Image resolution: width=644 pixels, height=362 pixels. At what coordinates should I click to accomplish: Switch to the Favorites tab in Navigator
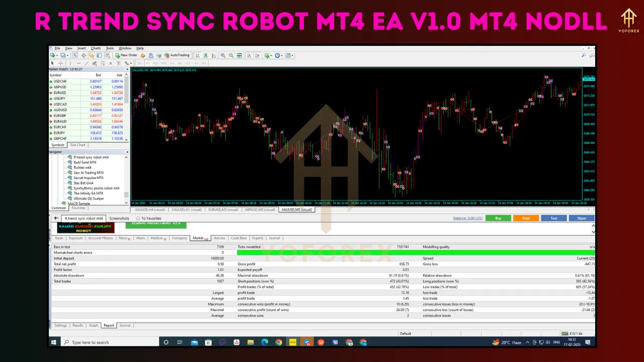pyautogui.click(x=78, y=208)
